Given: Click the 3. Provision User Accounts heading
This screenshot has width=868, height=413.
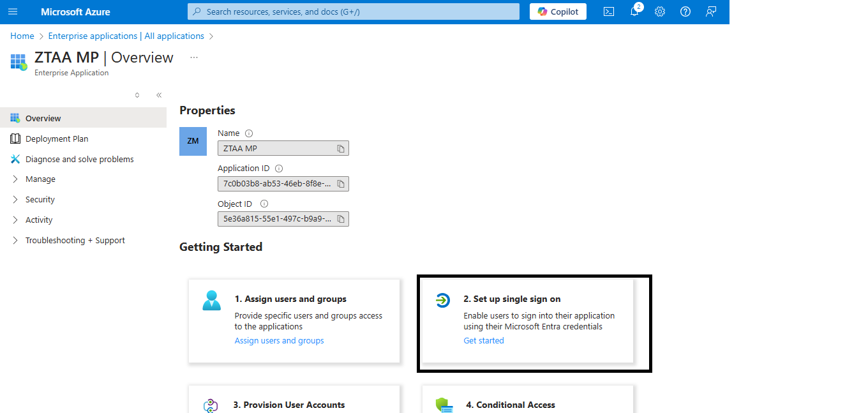Looking at the screenshot, I should 289,405.
